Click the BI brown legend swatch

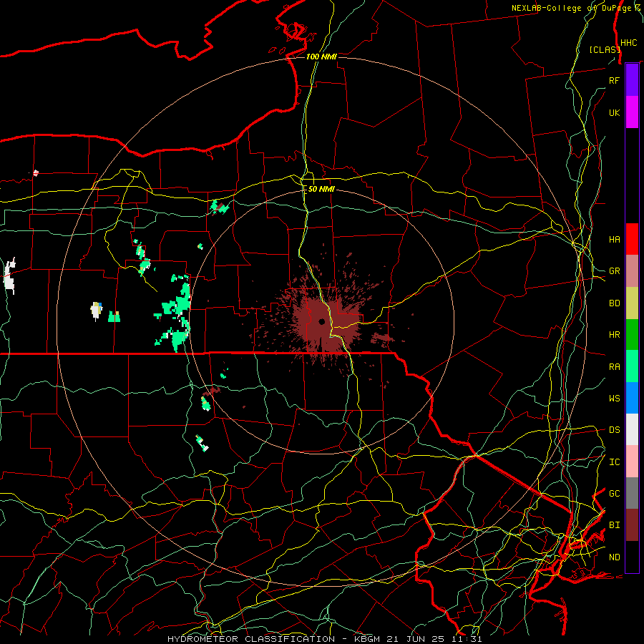point(632,525)
